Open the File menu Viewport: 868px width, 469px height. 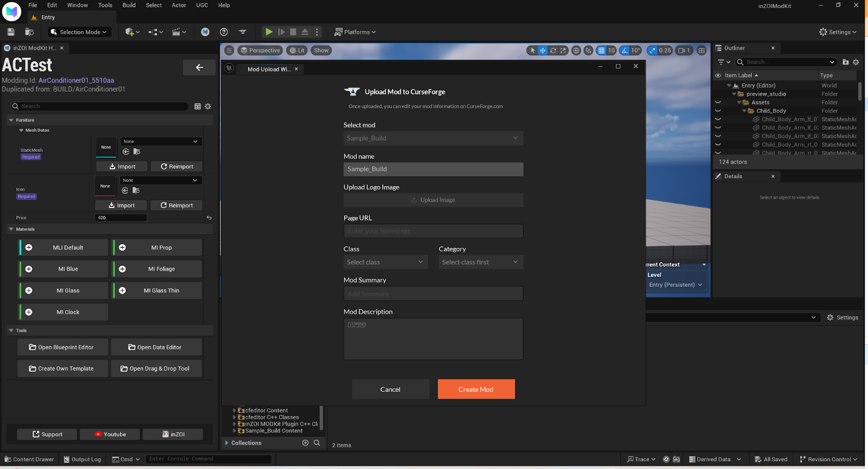33,5
